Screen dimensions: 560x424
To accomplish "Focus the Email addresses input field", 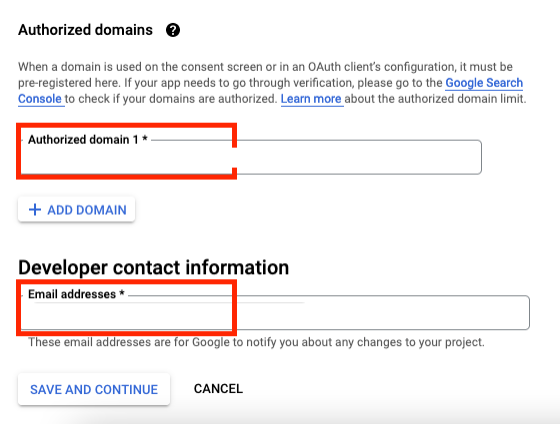I will coord(275,313).
